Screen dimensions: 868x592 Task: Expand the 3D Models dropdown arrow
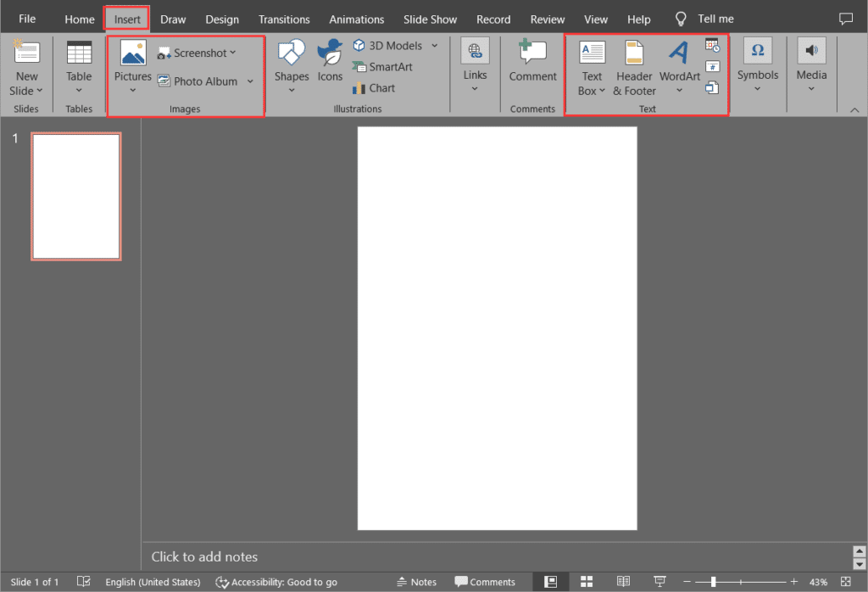434,45
